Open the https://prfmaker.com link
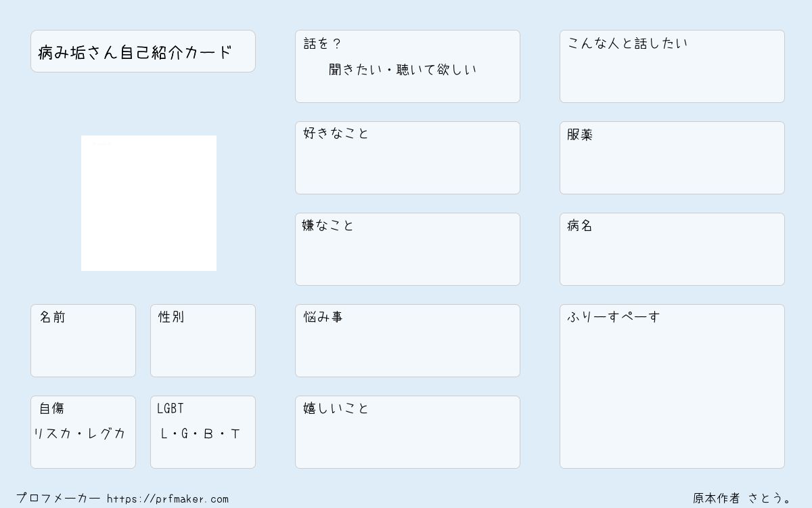The width and height of the screenshot is (812, 508). click(x=168, y=499)
